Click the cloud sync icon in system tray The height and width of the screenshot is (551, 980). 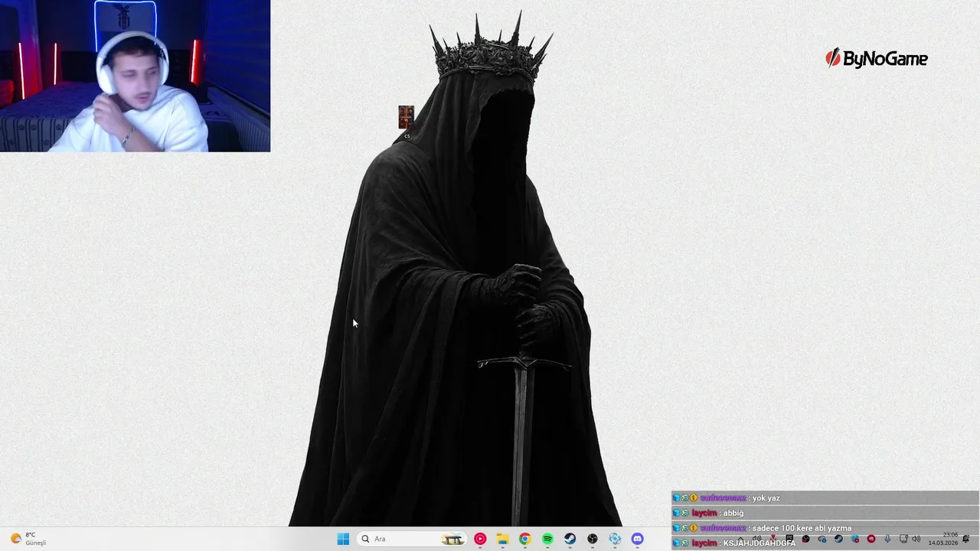pyautogui.click(x=822, y=539)
